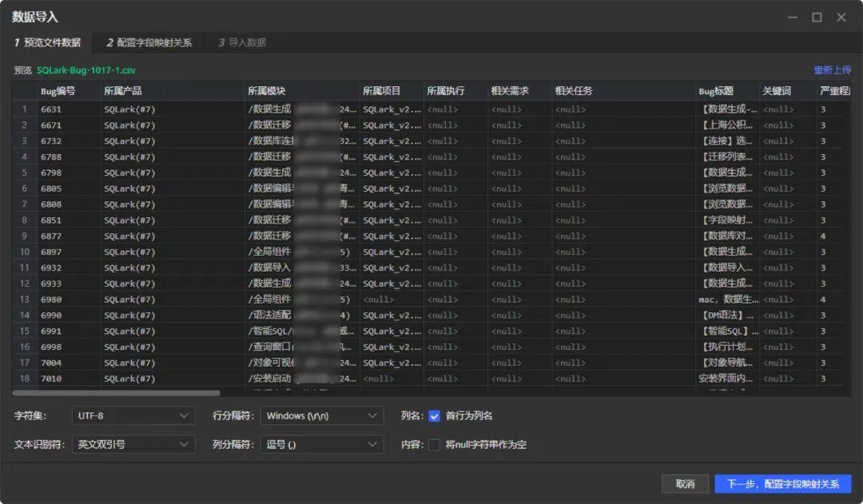
Task: Toggle the 首行为列名 checkbox
Action: [434, 416]
